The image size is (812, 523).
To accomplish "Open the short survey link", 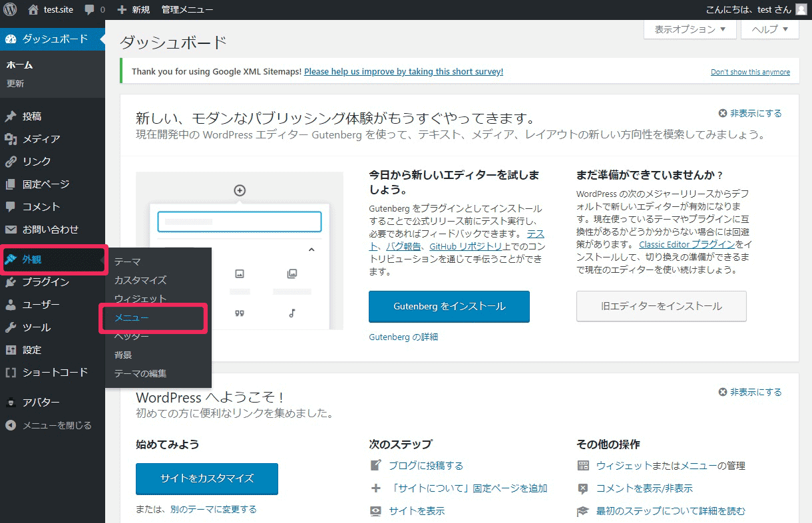I will [x=403, y=71].
